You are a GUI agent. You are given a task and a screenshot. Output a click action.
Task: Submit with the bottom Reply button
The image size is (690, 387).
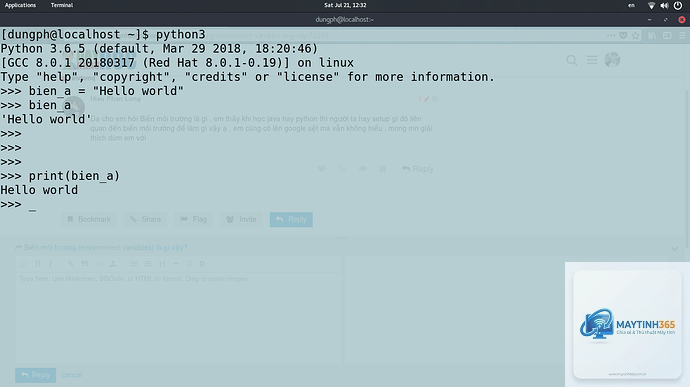click(36, 375)
